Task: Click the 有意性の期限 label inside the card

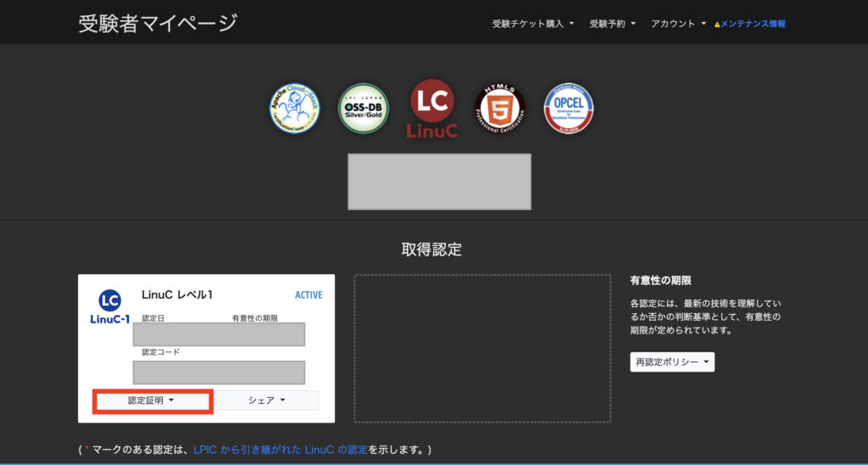Action: tap(254, 318)
